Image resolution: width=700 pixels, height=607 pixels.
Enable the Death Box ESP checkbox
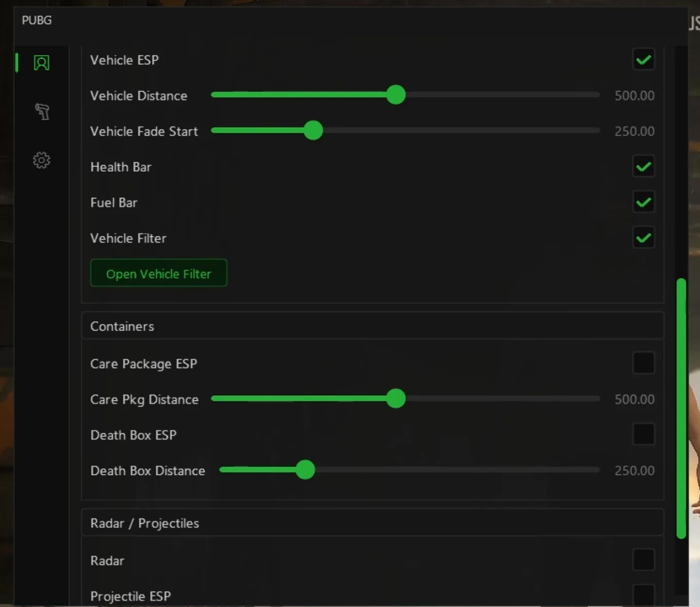pyautogui.click(x=643, y=435)
